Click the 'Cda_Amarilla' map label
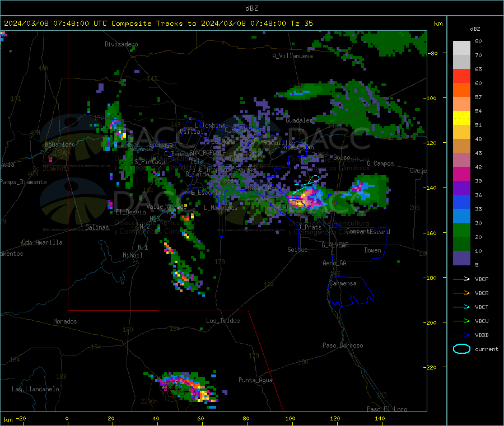The width and height of the screenshot is (504, 426). [x=42, y=242]
